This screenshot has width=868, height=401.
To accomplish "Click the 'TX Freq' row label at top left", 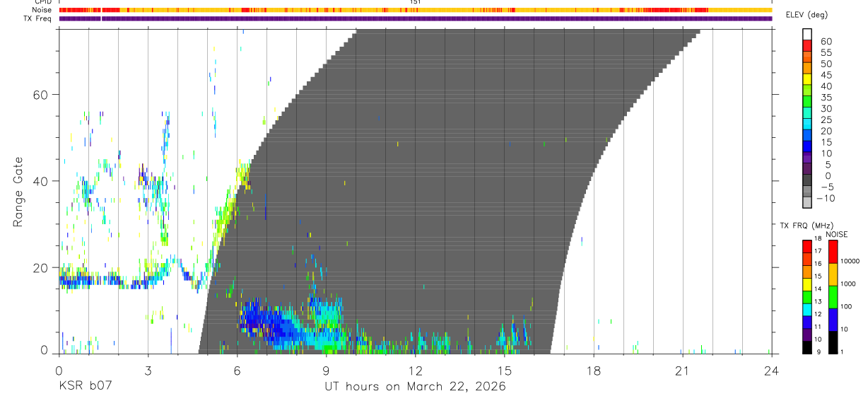I will [39, 18].
